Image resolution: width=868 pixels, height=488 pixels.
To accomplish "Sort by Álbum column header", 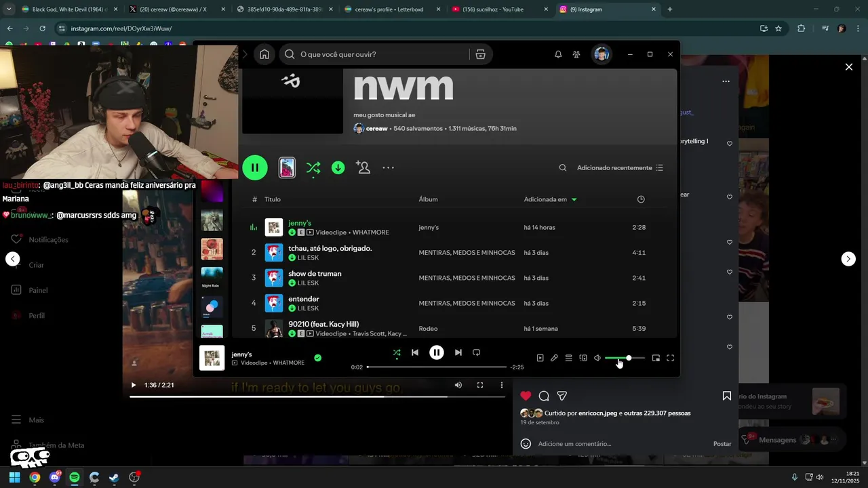I will (x=428, y=199).
